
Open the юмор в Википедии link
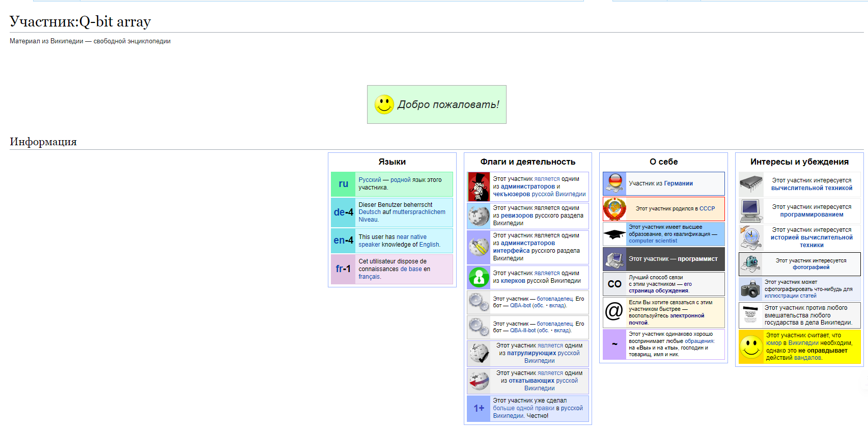coord(792,343)
